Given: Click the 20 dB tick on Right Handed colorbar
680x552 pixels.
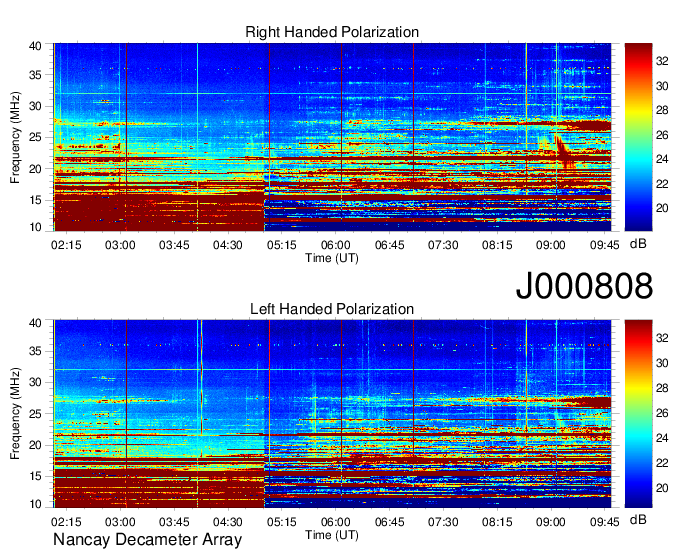Looking at the screenshot, I should [662, 208].
